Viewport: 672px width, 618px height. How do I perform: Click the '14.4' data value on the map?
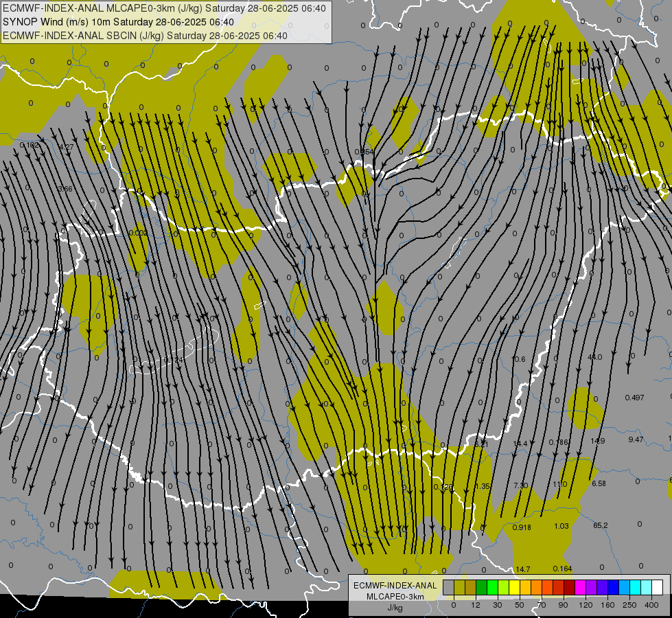(520, 443)
